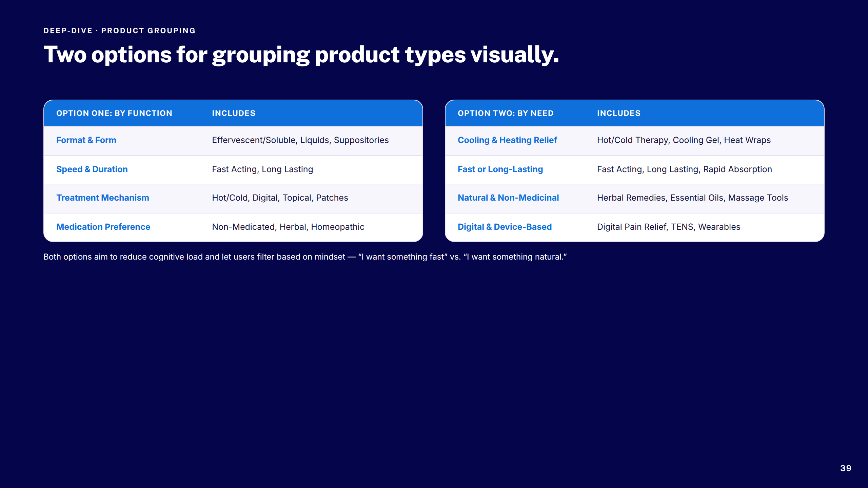The height and width of the screenshot is (488, 868).
Task: Click the INCLUDES header in Option Two table
Action: (x=619, y=113)
